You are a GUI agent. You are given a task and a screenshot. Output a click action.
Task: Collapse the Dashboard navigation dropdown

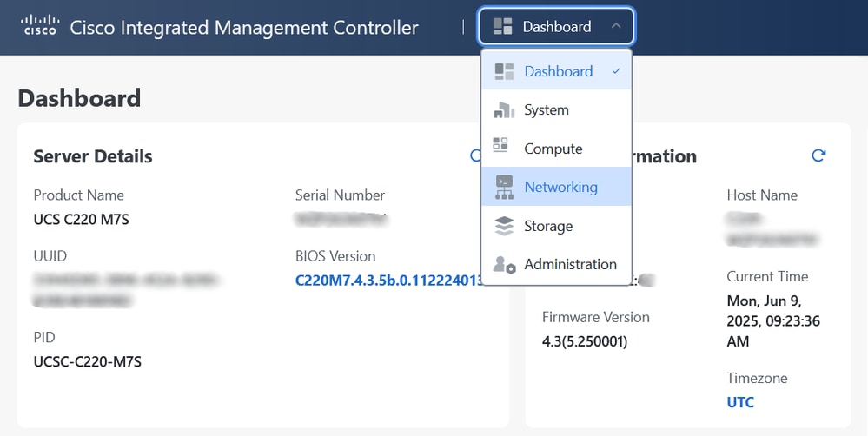(556, 26)
